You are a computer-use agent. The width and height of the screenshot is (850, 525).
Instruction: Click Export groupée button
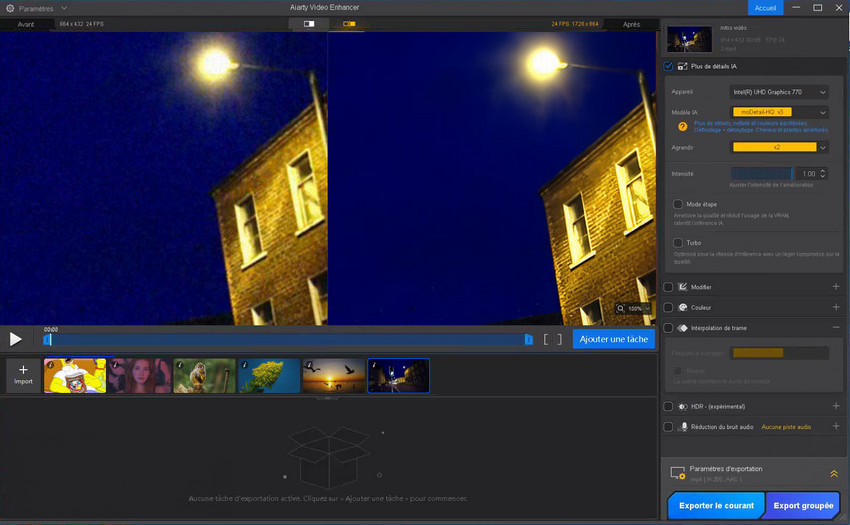[x=803, y=505]
